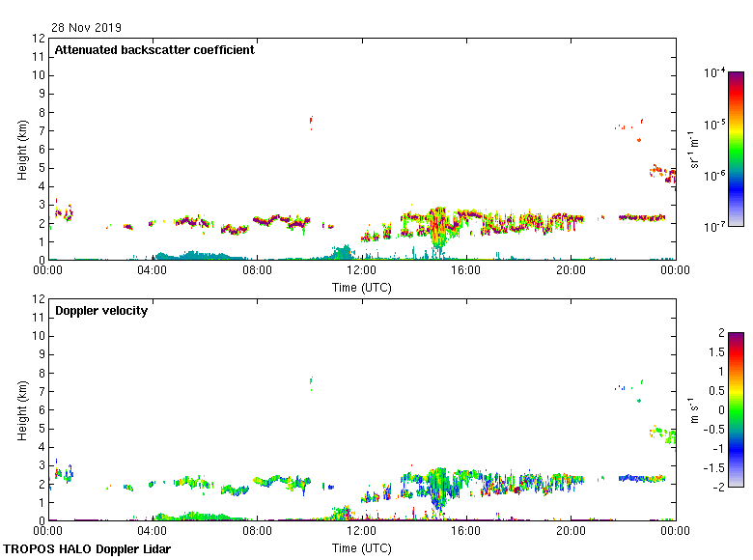Click the 12:00 tick on upper time axis

coord(362,271)
